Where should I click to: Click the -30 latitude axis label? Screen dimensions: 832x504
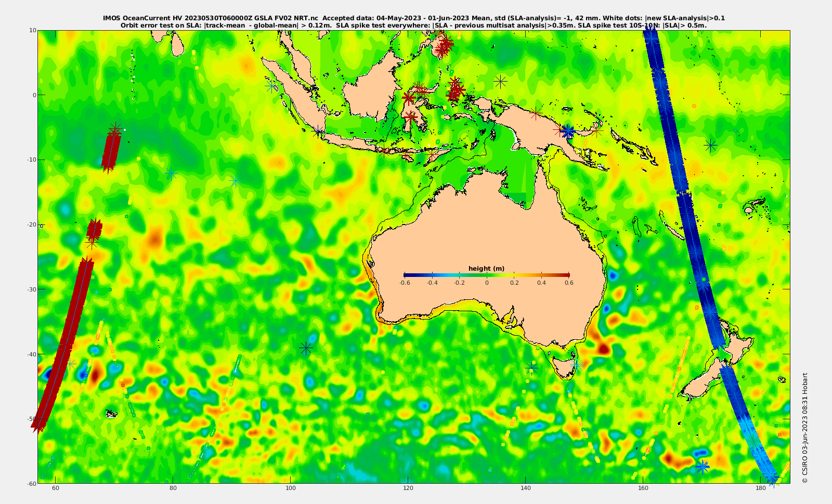tap(31, 289)
